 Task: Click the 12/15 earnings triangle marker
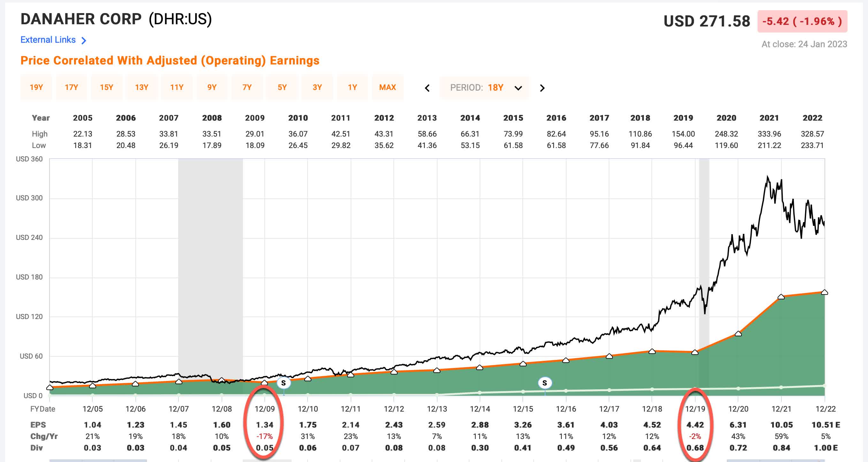(523, 364)
